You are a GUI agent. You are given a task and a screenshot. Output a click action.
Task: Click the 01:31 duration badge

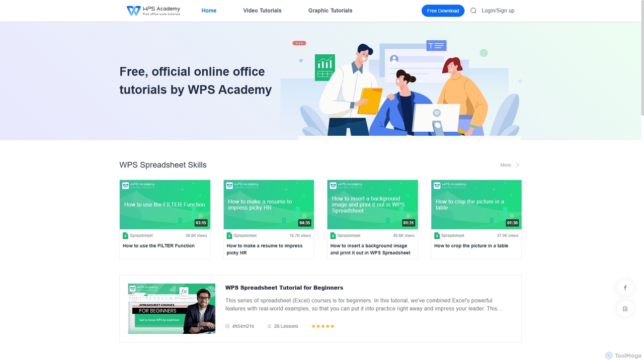pyautogui.click(x=409, y=223)
